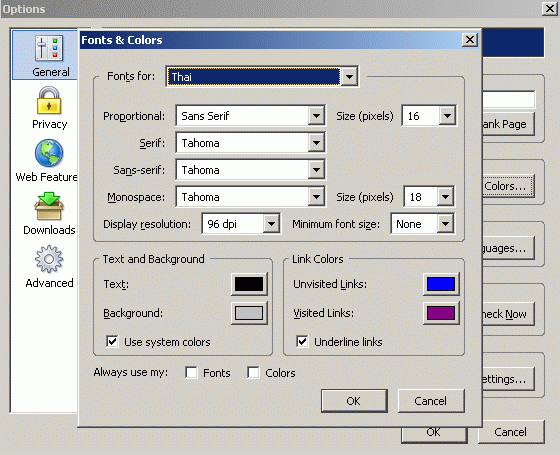Close the Fonts & Colors dialog

pos(470,40)
